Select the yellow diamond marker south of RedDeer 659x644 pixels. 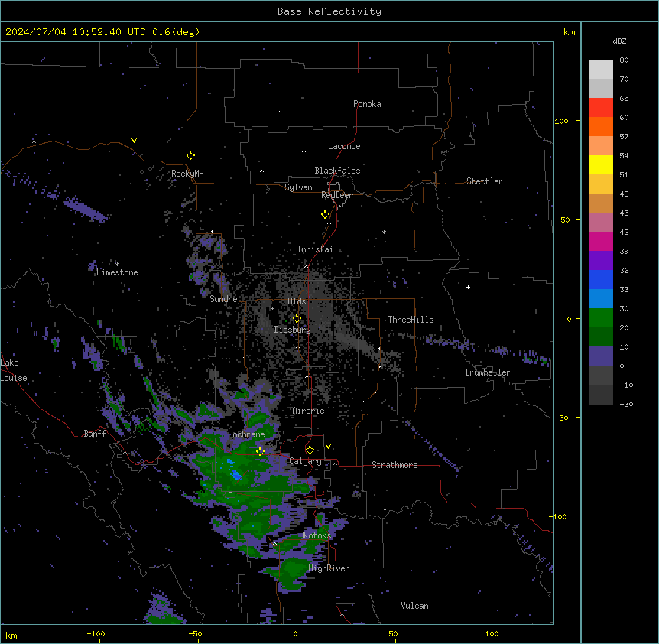(326, 215)
